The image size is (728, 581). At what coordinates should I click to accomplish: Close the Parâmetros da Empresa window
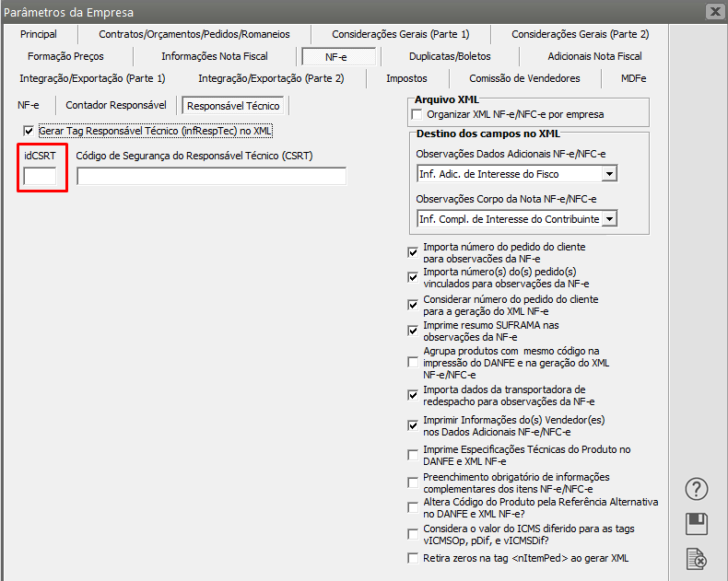click(715, 11)
